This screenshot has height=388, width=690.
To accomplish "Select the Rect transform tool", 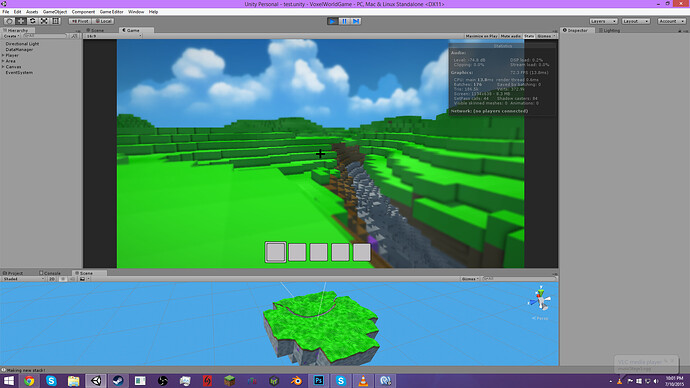I will pos(55,21).
